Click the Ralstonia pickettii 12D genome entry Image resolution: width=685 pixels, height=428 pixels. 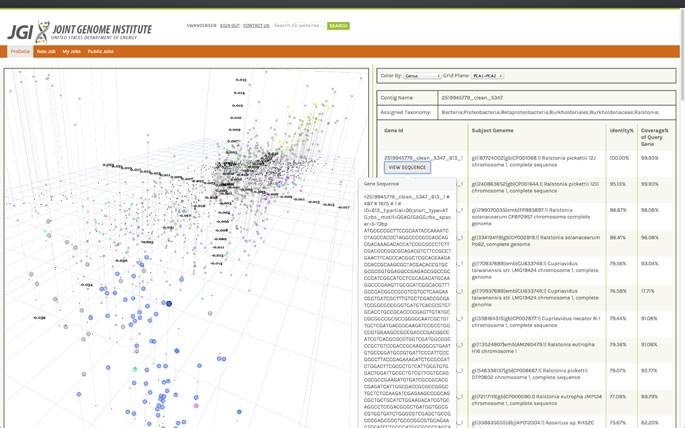tap(535, 187)
